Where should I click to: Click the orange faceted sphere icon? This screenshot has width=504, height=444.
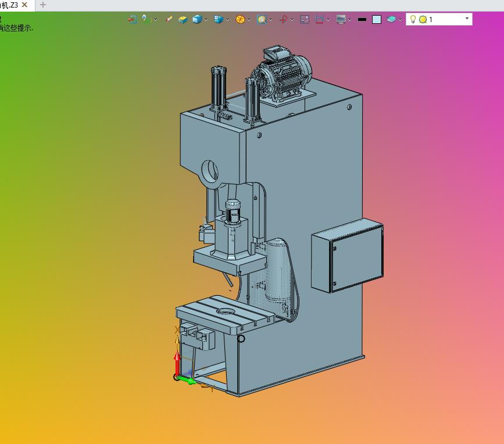[x=240, y=20]
